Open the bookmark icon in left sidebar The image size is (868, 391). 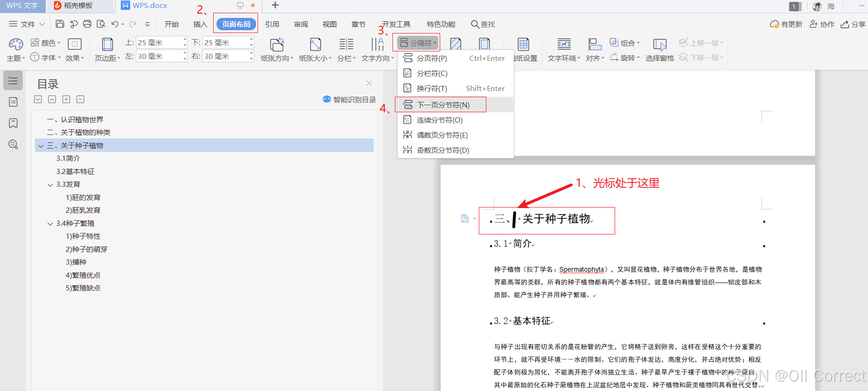pyautogui.click(x=13, y=123)
